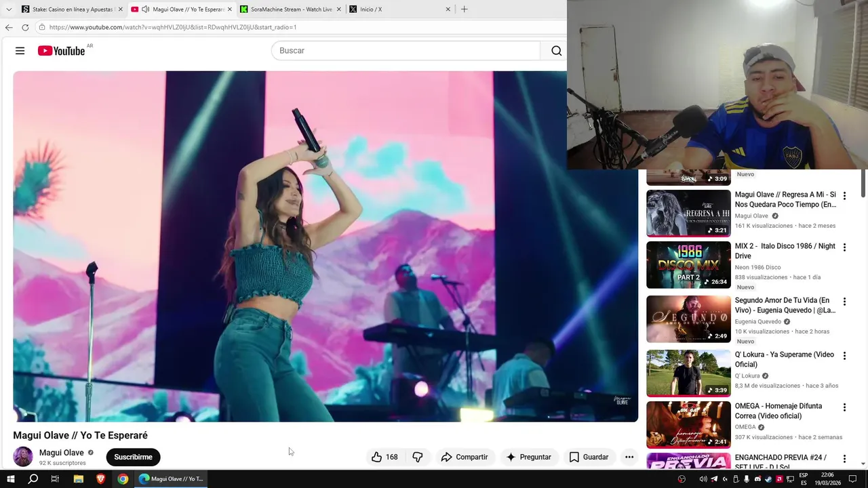The image size is (868, 488).
Task: Open Discord tray icon
Action: tap(757, 479)
